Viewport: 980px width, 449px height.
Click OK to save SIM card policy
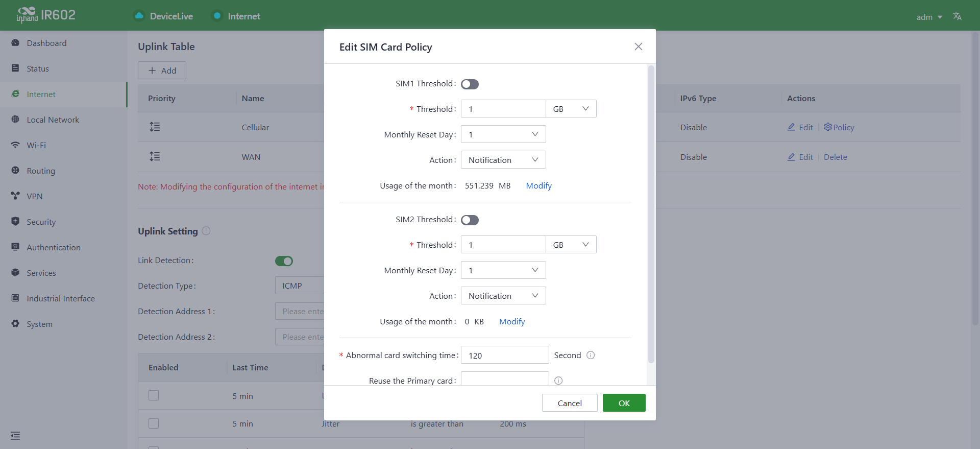pos(624,403)
